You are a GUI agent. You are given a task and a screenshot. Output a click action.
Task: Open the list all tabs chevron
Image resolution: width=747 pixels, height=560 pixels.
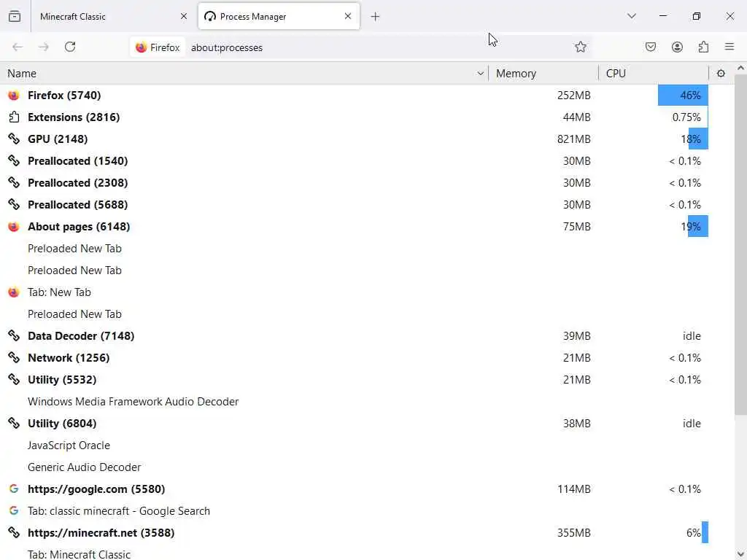632,16
